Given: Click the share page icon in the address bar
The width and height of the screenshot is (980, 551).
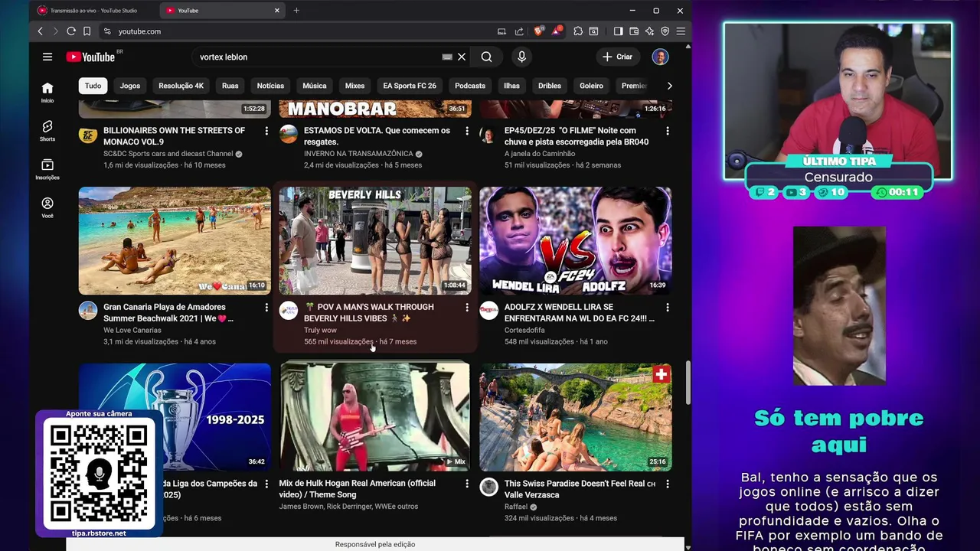Looking at the screenshot, I should pyautogui.click(x=519, y=31).
